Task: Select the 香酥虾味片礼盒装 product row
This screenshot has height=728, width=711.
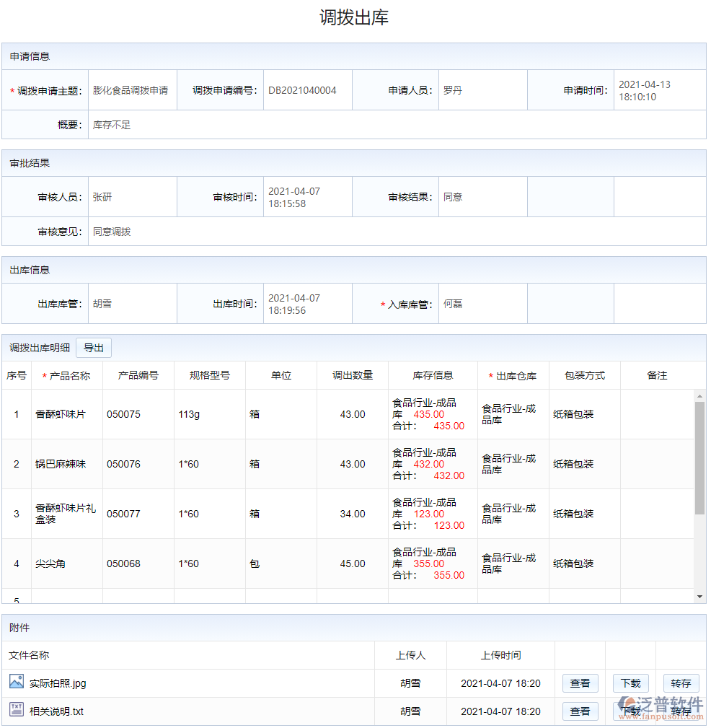Action: 66,514
